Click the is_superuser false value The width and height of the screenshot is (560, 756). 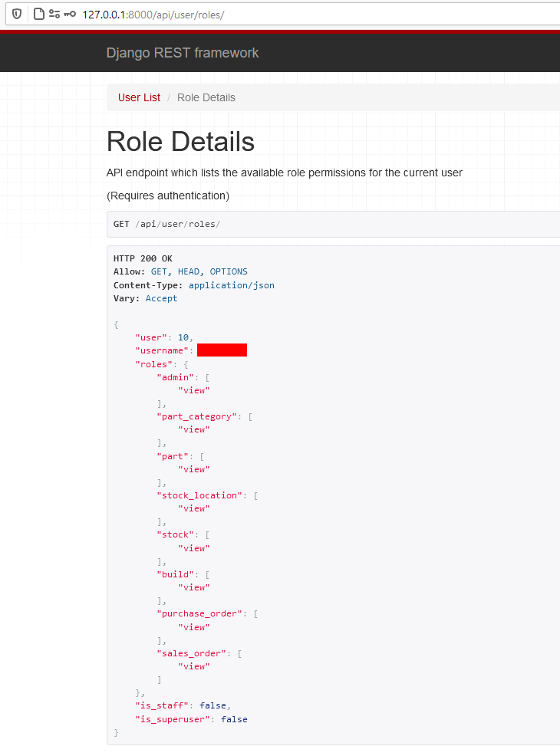coord(234,718)
